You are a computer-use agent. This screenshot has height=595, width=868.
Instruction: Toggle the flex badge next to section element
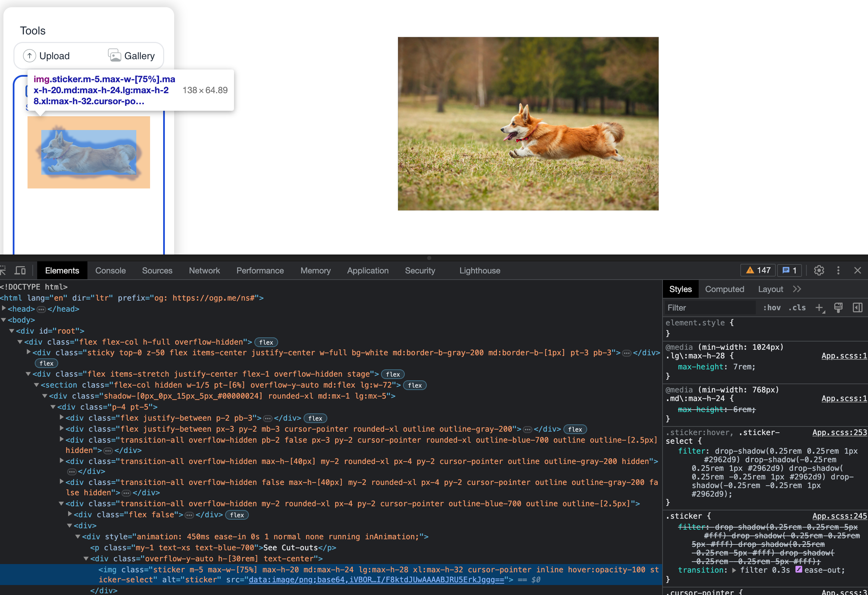point(415,385)
